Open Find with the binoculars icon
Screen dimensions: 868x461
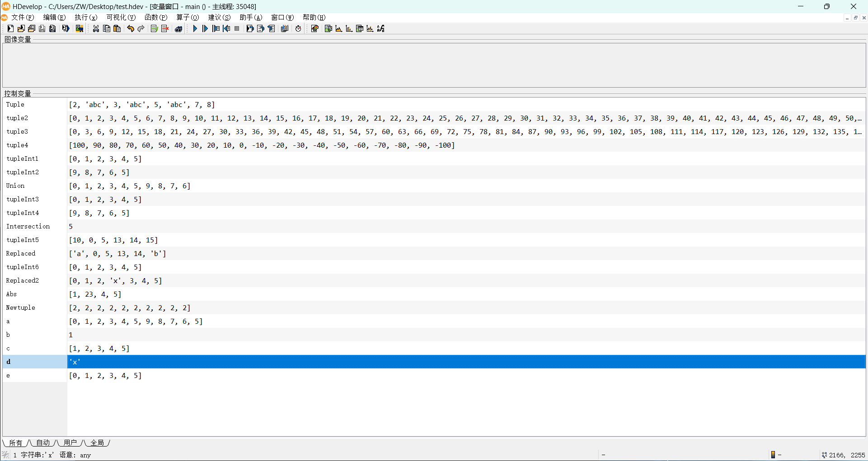[x=178, y=28]
